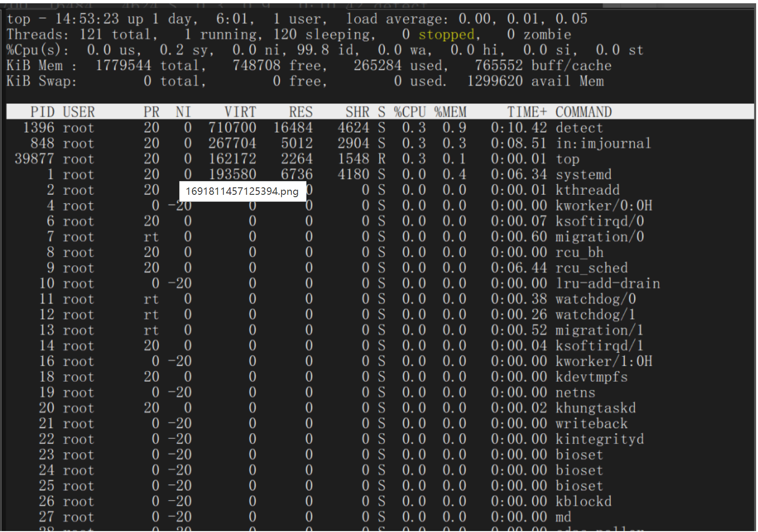Click the %MEM column header
This screenshot has height=532, width=758.
point(450,112)
